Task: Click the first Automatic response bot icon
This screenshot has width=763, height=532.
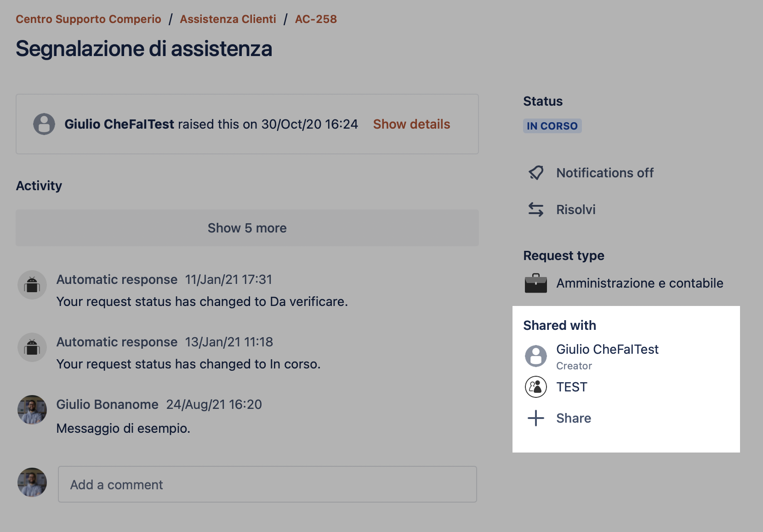Action: tap(32, 285)
